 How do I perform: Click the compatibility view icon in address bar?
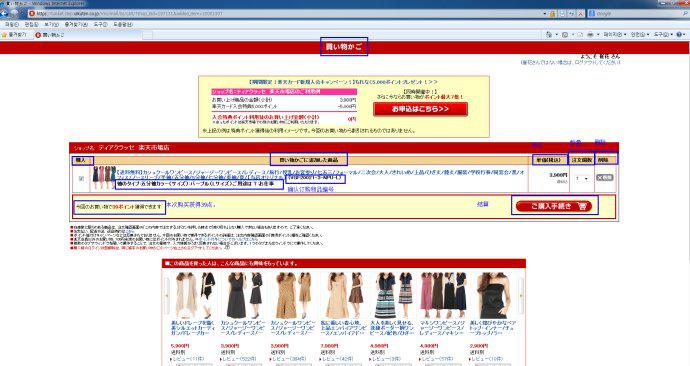(x=562, y=14)
